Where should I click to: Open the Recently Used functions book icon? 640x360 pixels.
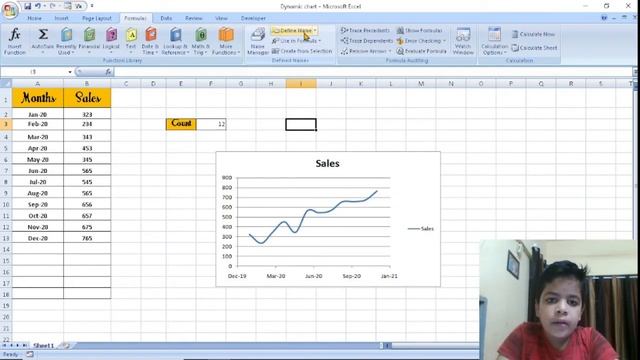(66, 35)
